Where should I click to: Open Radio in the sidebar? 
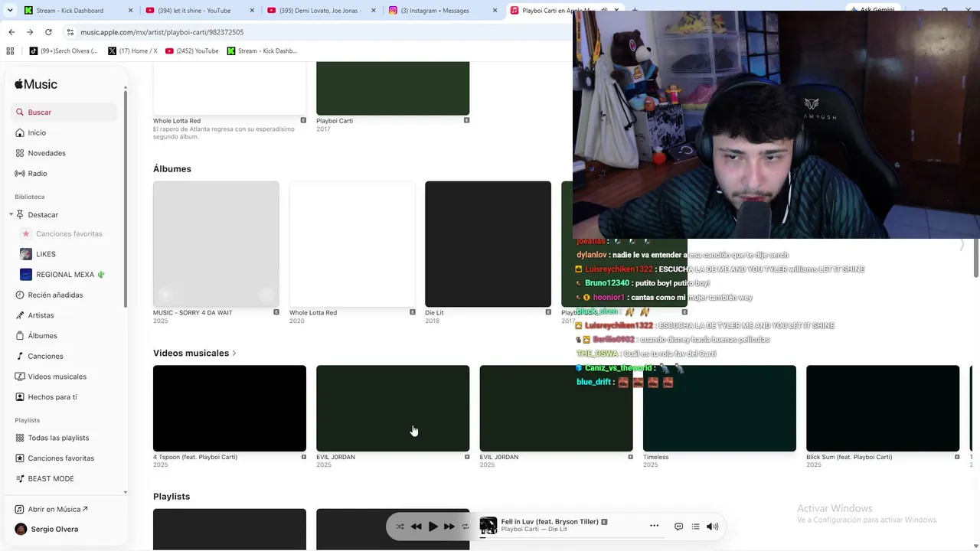point(38,174)
